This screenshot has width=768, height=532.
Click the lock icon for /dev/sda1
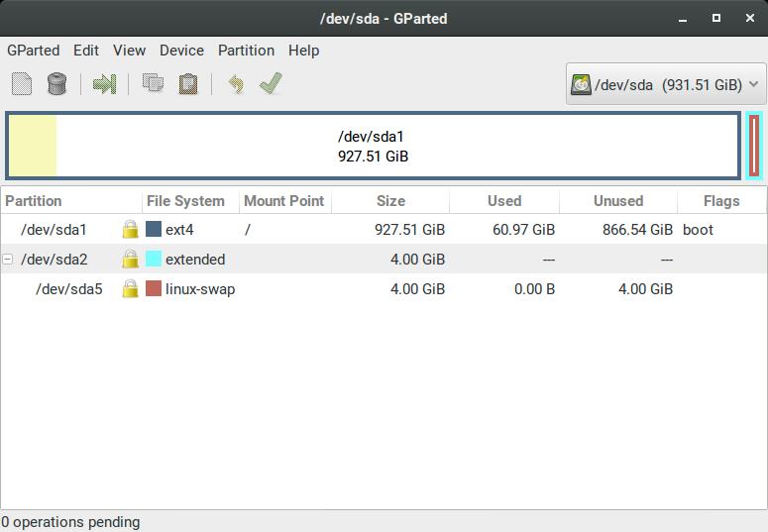click(130, 229)
